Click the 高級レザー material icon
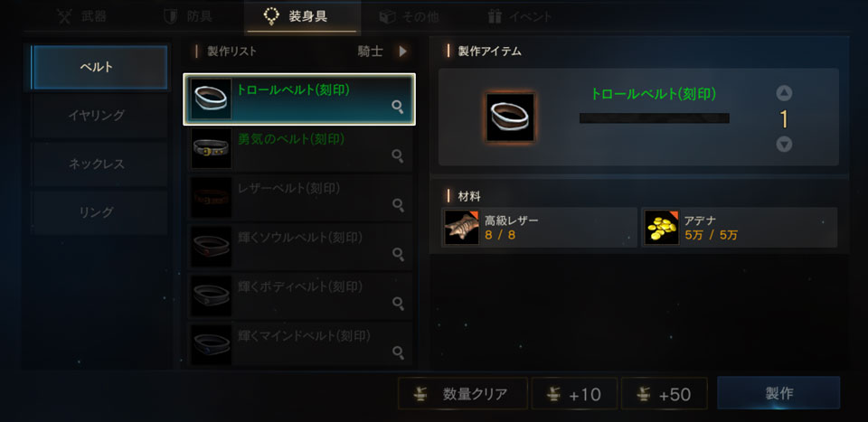The height and width of the screenshot is (422, 868). coord(462,228)
